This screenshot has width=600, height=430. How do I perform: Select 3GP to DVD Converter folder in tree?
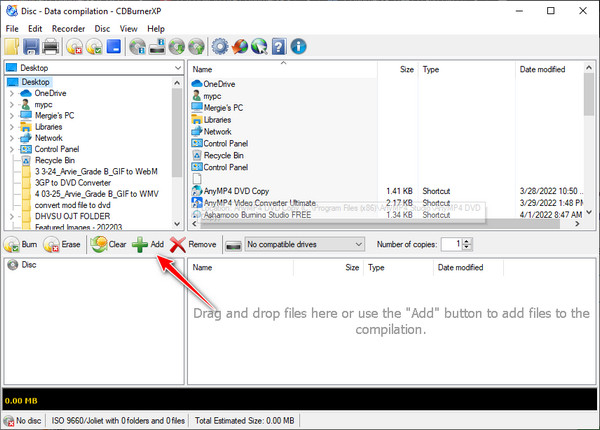point(73,182)
